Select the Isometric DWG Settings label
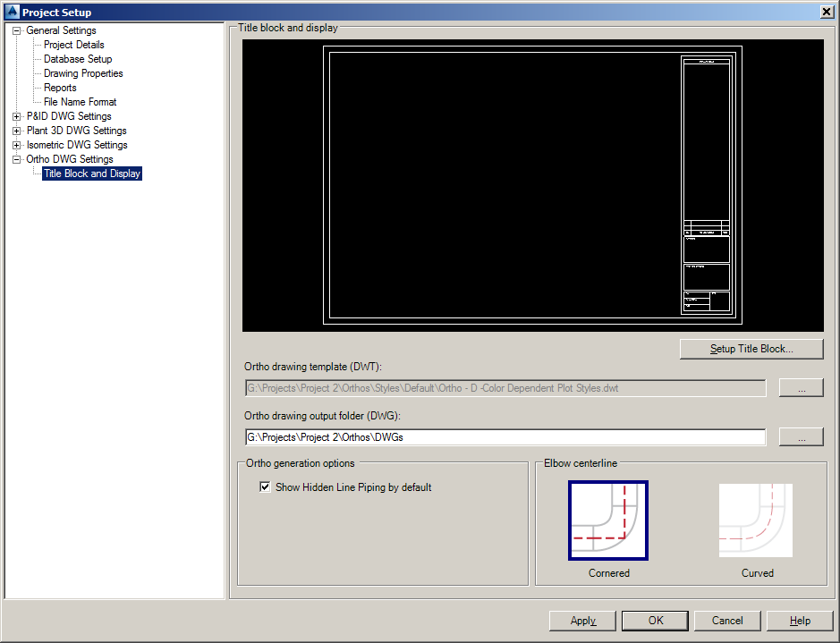The image size is (840, 643). 77,145
